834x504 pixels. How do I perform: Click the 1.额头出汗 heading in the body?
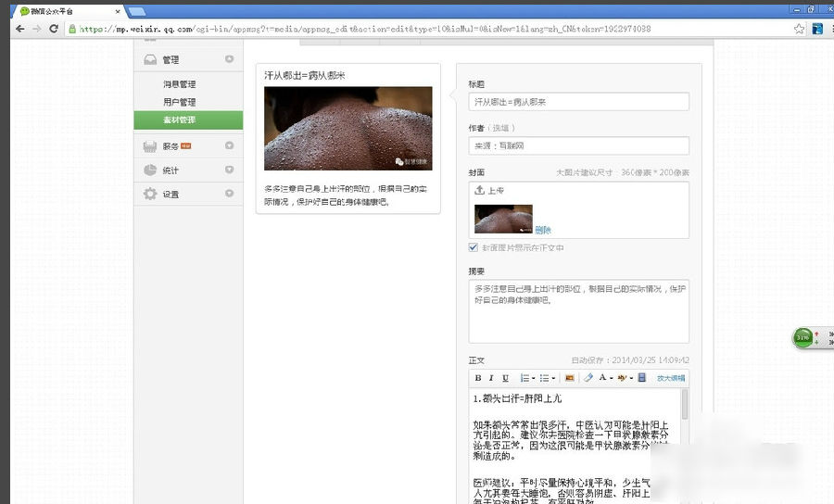517,398
